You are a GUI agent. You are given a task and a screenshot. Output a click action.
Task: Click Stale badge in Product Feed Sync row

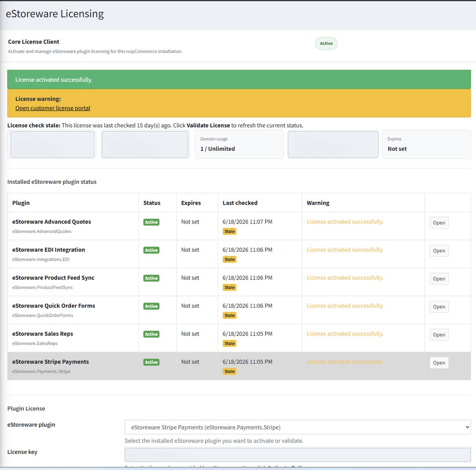pos(230,288)
